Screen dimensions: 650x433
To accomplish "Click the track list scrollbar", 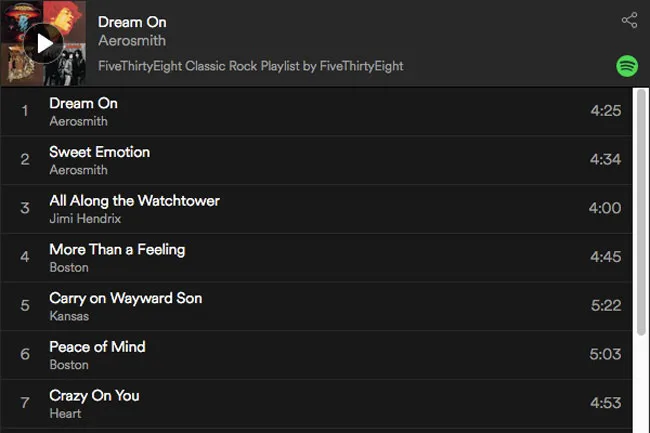I will [x=641, y=211].
